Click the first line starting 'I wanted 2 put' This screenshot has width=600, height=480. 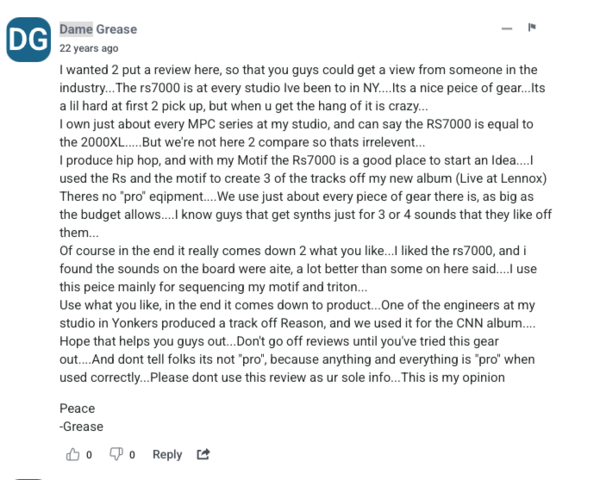coord(298,70)
